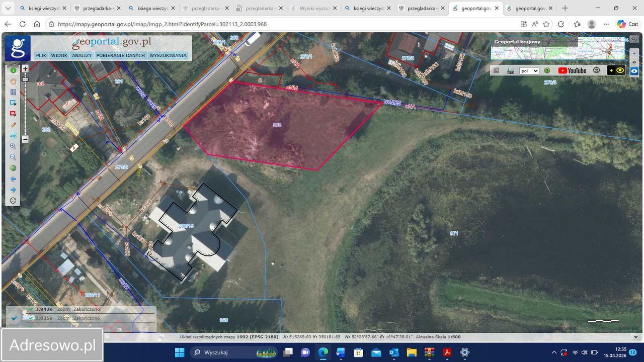
Task: Switch to the Wyniki wyszukiwania tab
Action: [314, 9]
